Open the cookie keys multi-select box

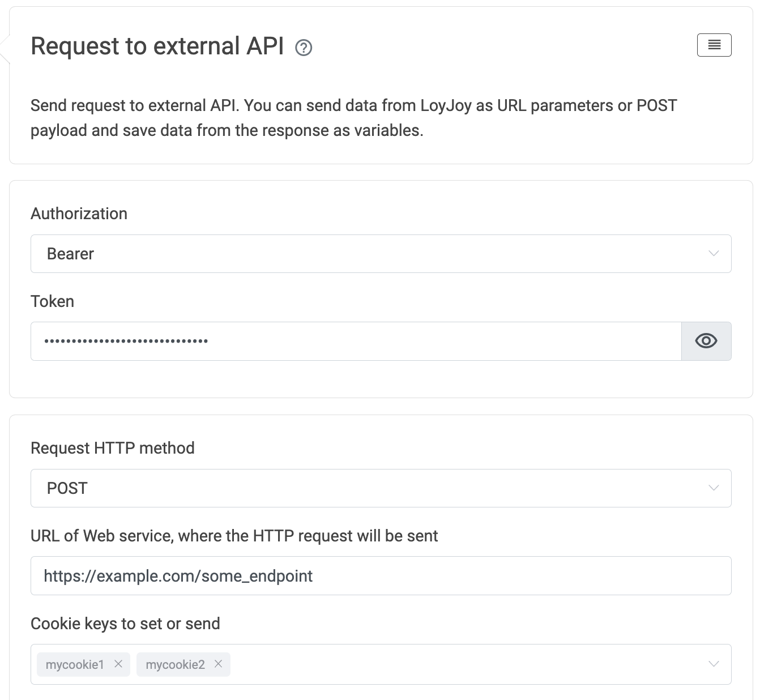pyautogui.click(x=453, y=664)
